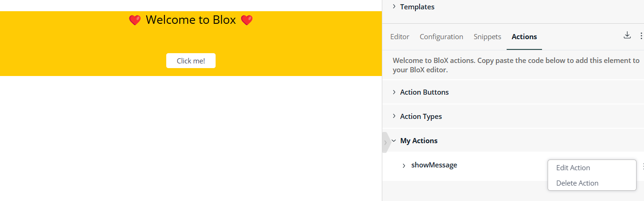This screenshot has height=201, width=644.
Task: Click the side panel collapse arrow handle
Action: point(386,142)
